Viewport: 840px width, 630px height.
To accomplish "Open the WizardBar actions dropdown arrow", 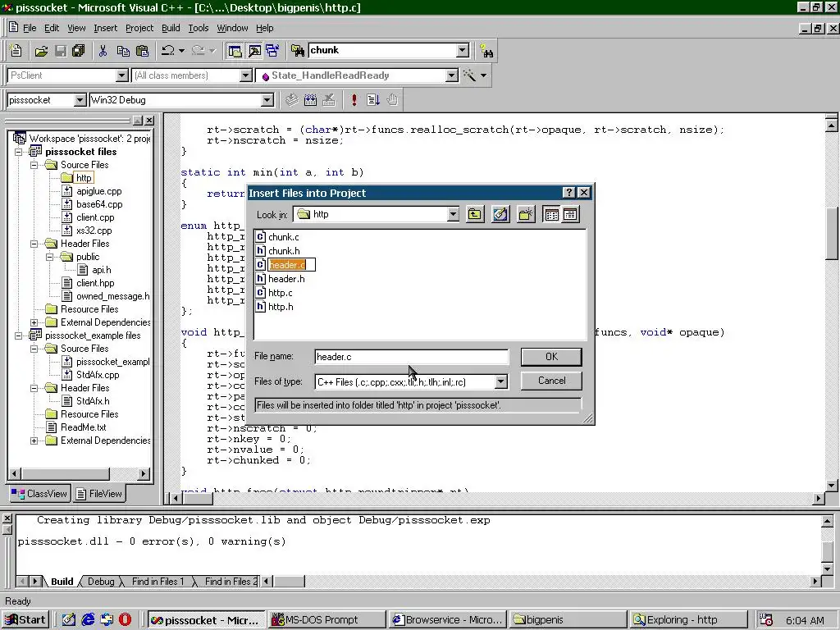I will tap(483, 75).
